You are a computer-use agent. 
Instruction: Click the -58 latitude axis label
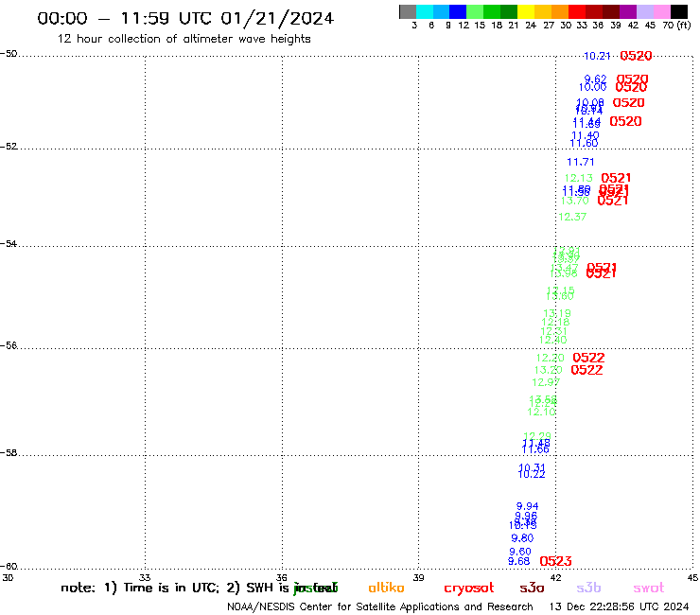[9, 453]
